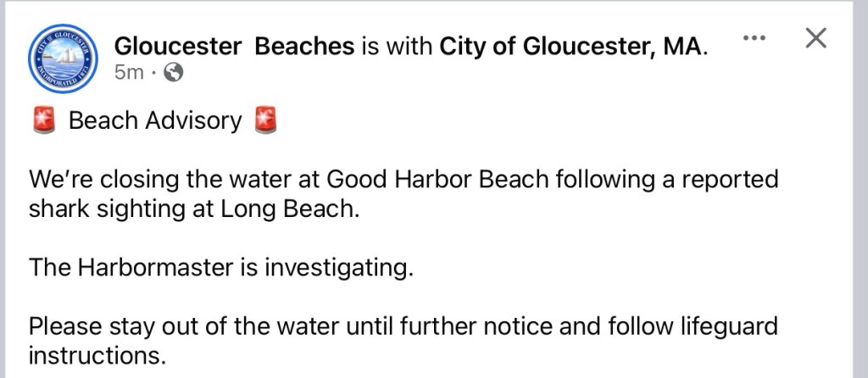
Task: Click the siren emoji after Beach Advisory
Action: click(x=266, y=121)
